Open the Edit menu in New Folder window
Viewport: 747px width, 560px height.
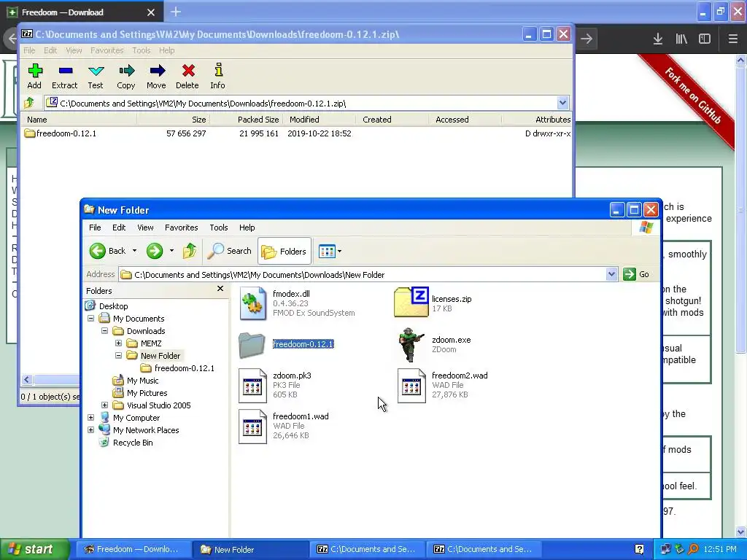(119, 227)
